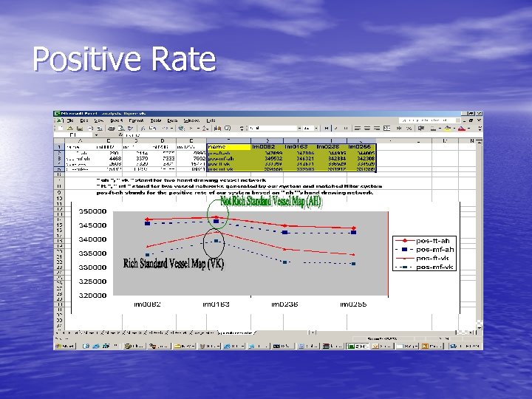This screenshot has height=399, width=532.
Task: Click the Borders icon
Action: (x=433, y=129)
